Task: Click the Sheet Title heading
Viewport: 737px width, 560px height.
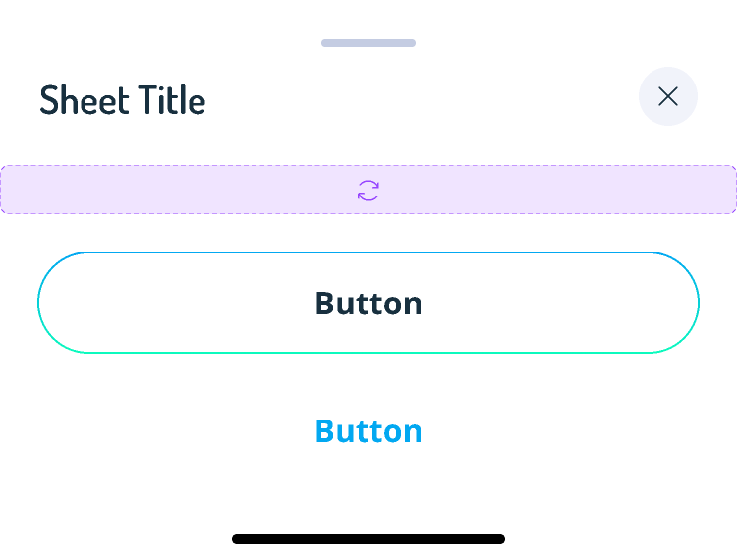Action: [123, 99]
